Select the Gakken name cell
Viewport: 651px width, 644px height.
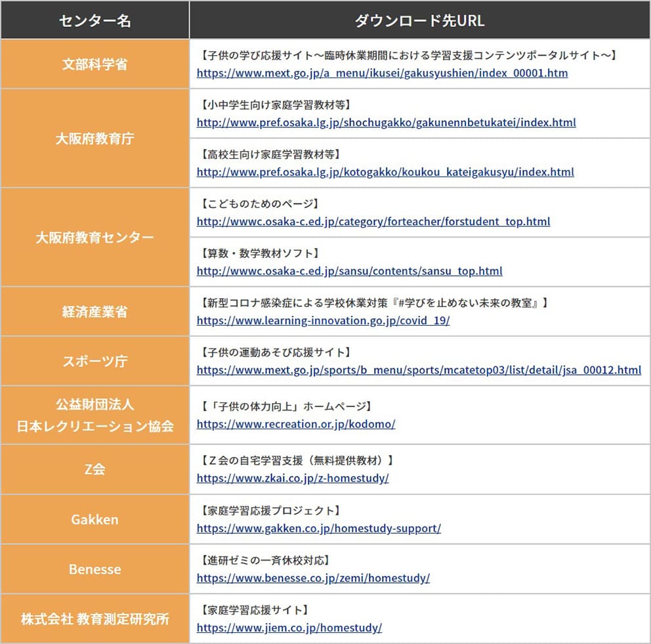pos(95,519)
